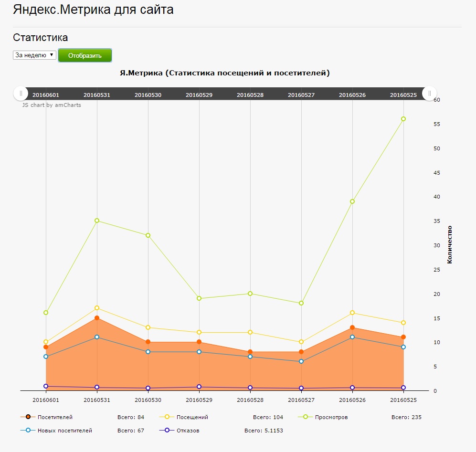Toggle the "Просмотров" legend marker

[x=305, y=417]
